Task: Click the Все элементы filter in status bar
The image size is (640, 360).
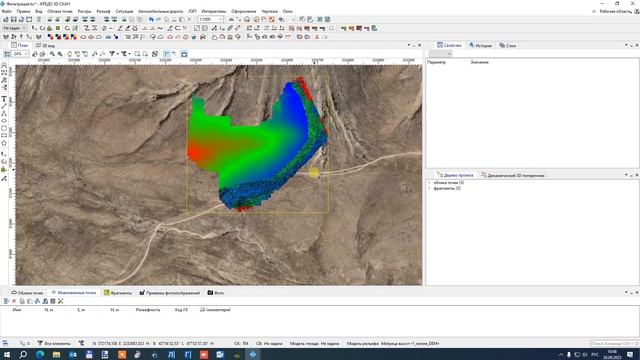Action: tap(54, 343)
